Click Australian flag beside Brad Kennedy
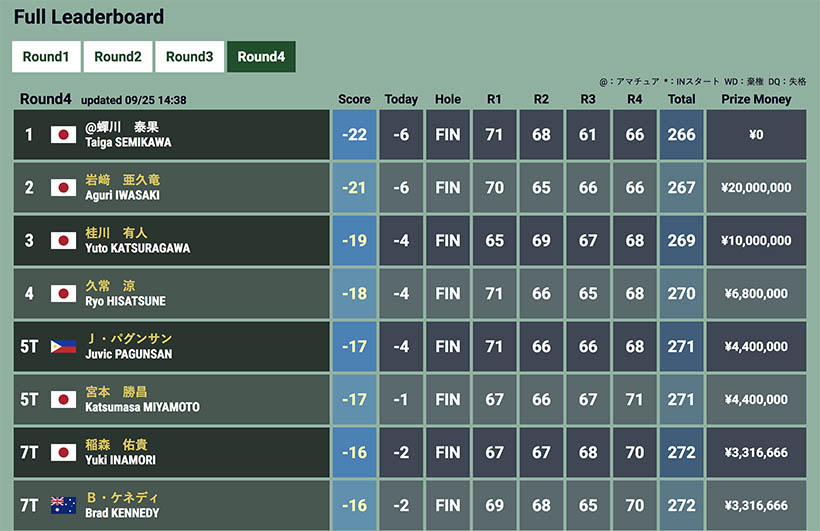Screen dimensions: 820x531 point(64,505)
